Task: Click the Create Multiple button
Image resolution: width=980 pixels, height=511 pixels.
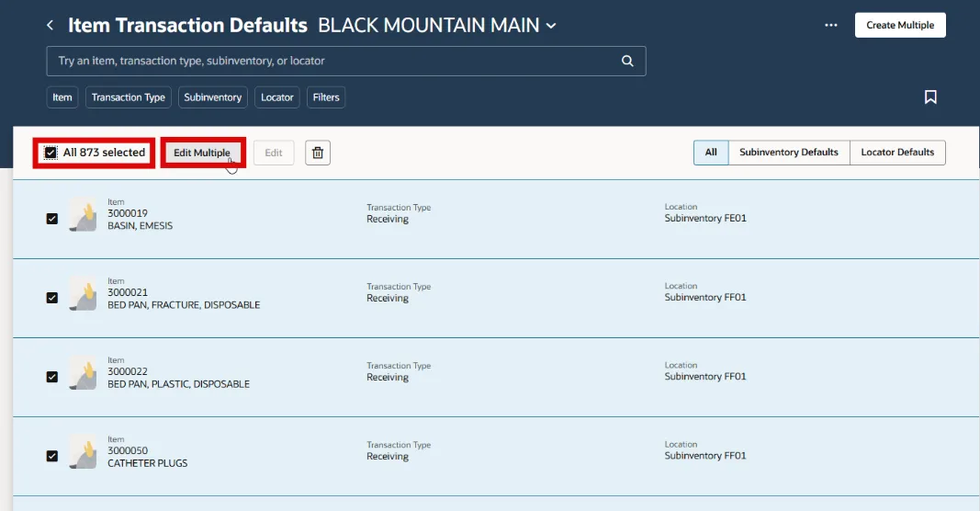Action: tap(899, 25)
